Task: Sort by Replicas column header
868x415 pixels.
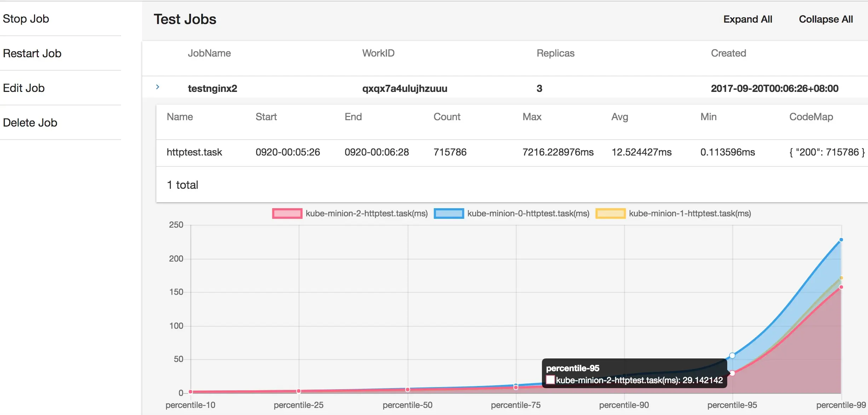Action: (555, 53)
